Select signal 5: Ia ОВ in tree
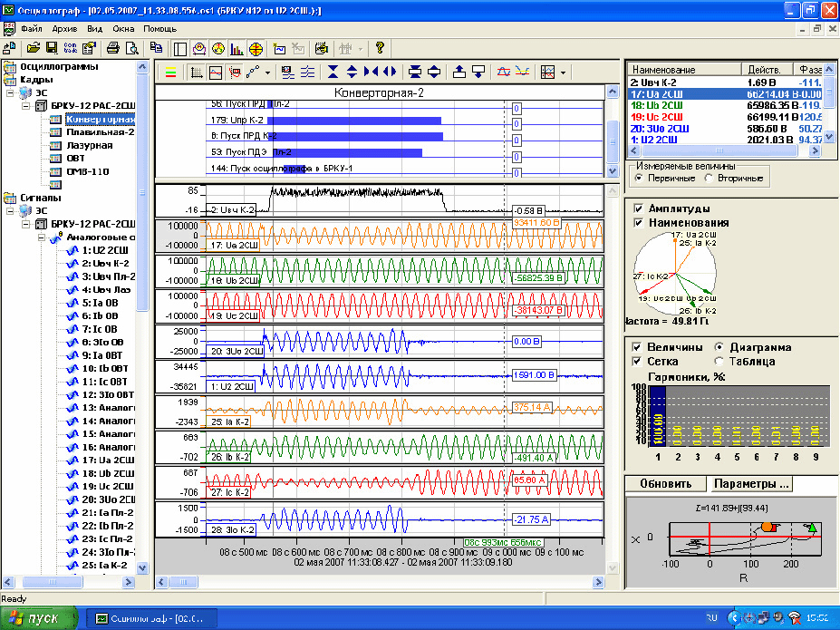Image resolution: width=840 pixels, height=630 pixels. coord(100,303)
